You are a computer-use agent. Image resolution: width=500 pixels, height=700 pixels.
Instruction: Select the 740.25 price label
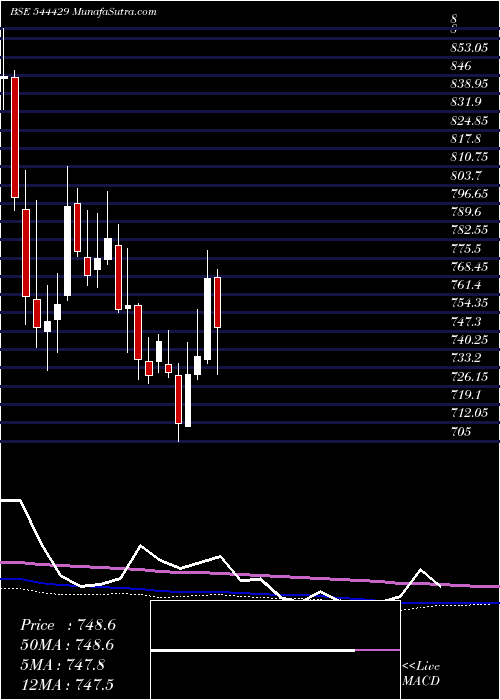[x=469, y=340]
